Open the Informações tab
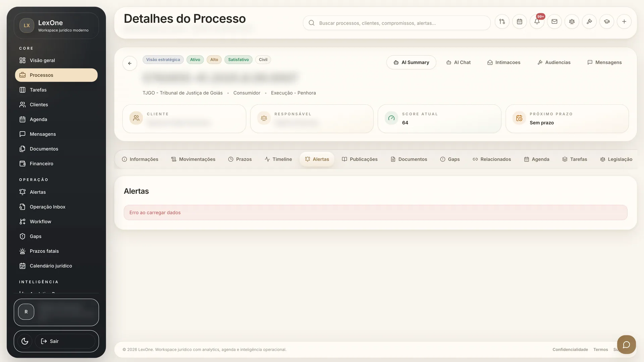This screenshot has width=644, height=362. pos(140,159)
